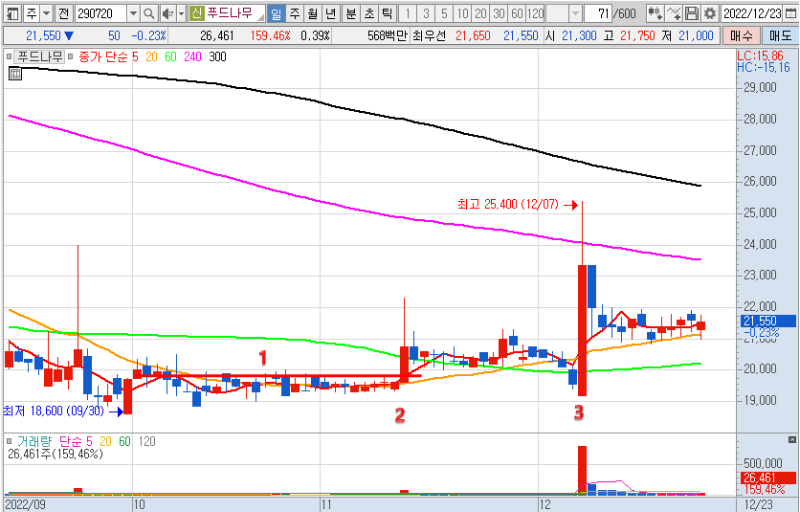Click the small square before 푸드나무 legend
Viewport: 800px width, 512px height.
click(x=9, y=57)
